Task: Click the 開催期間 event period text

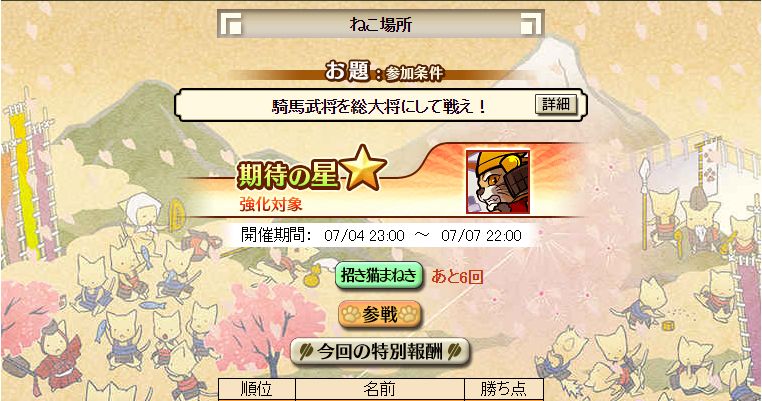Action: click(x=381, y=236)
